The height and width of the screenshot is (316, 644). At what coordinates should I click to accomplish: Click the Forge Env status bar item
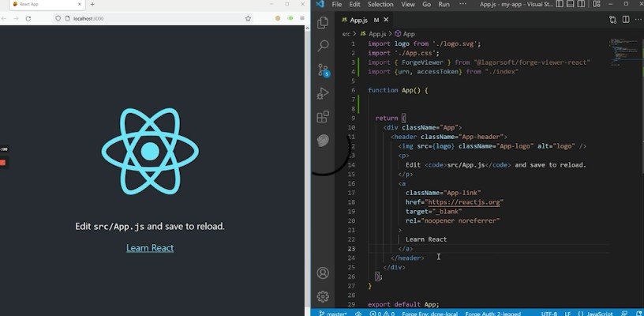coord(431,314)
